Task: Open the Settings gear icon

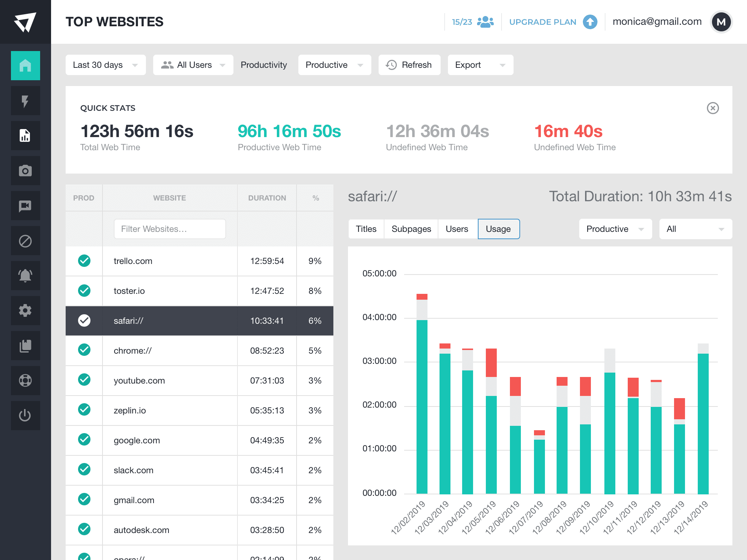Action: 26,310
